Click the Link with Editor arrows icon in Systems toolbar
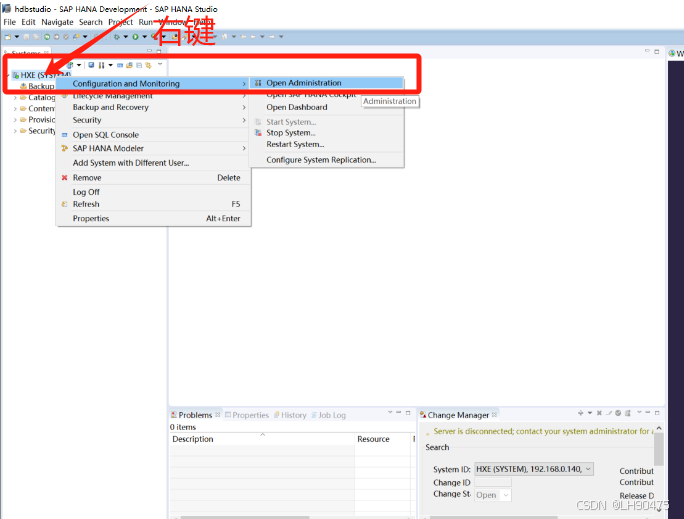684x519 pixels. (x=148, y=65)
